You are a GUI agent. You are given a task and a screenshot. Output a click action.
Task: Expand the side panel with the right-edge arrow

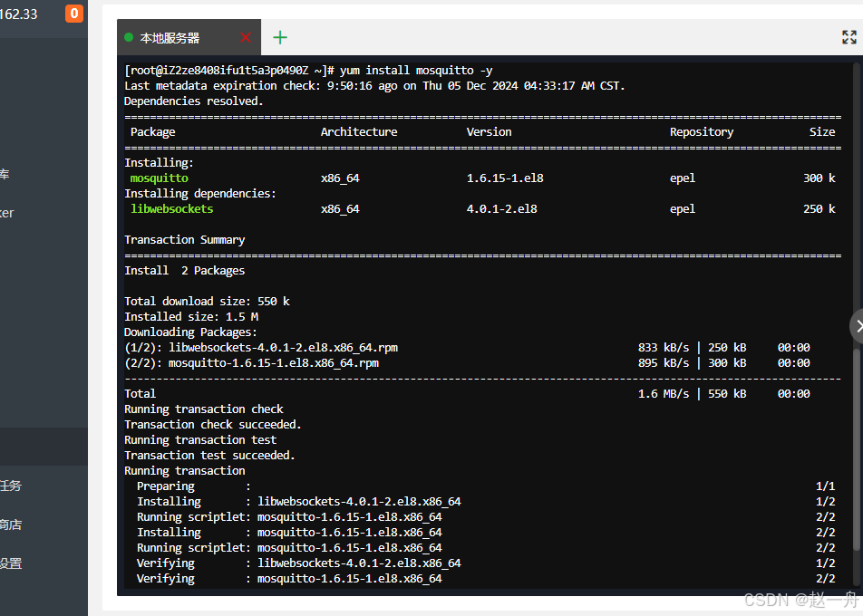point(858,325)
